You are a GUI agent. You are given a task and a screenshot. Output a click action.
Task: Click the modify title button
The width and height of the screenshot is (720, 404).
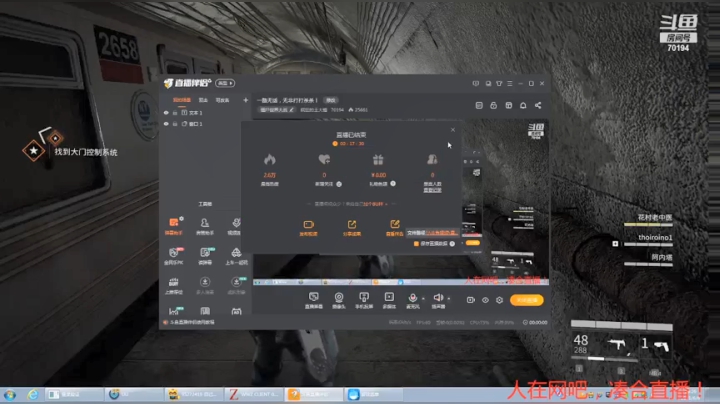[x=331, y=100]
